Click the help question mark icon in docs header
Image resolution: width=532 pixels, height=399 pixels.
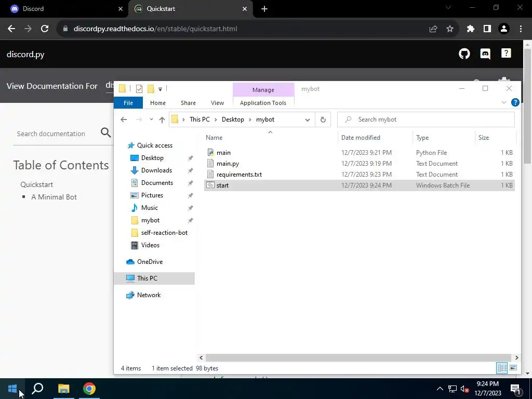(x=506, y=54)
